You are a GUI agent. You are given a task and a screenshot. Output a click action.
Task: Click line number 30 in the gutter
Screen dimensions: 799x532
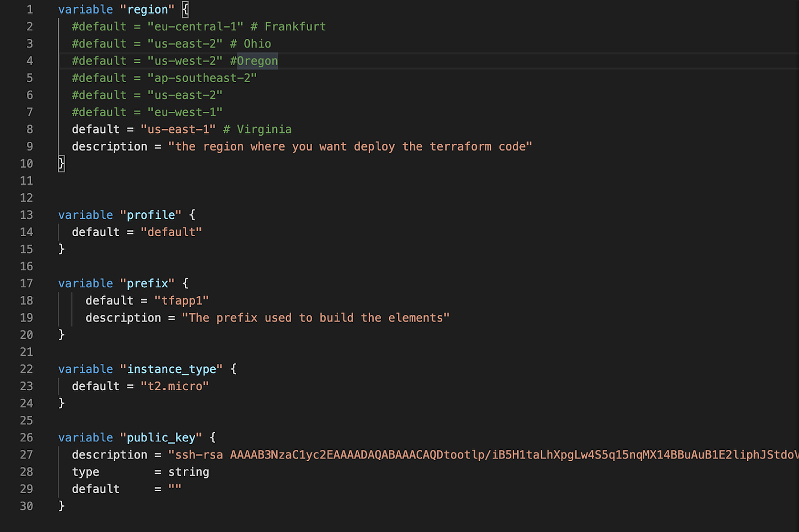click(x=26, y=506)
